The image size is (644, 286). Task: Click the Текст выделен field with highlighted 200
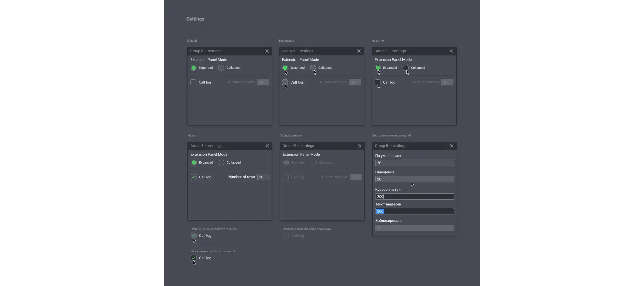point(414,211)
